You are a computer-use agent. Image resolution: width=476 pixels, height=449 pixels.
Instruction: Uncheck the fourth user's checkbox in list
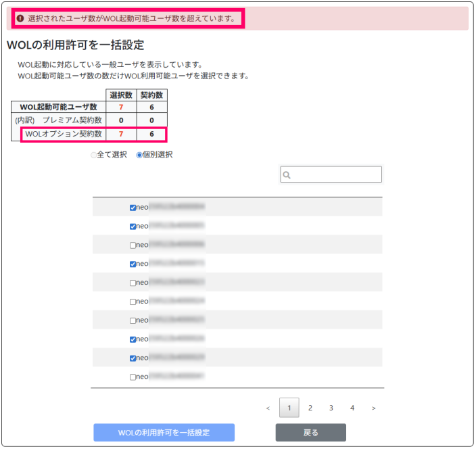[x=133, y=264]
